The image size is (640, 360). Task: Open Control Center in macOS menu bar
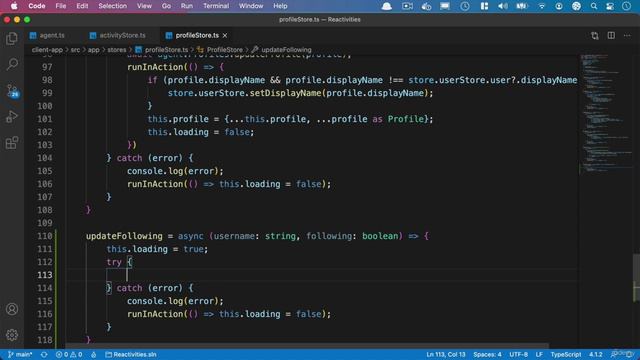click(610, 6)
